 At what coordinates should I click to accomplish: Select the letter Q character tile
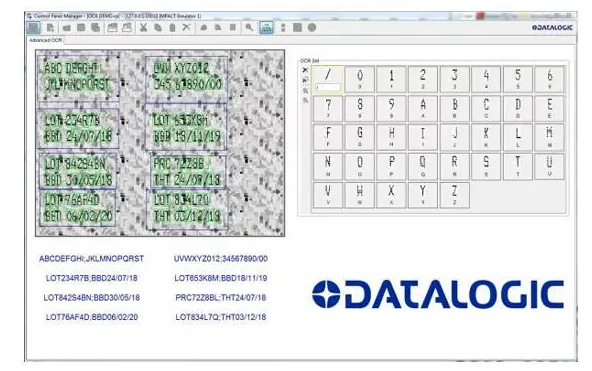tap(423, 166)
